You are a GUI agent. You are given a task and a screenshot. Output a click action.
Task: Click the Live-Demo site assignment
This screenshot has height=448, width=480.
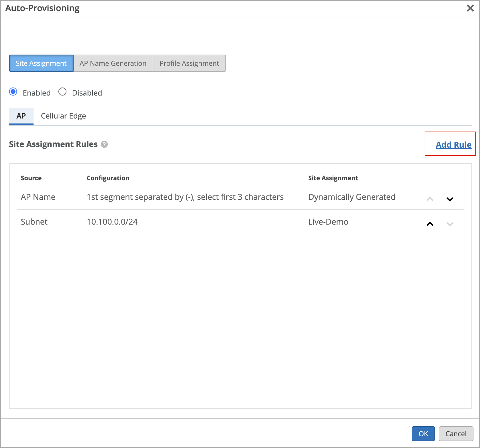coord(328,222)
